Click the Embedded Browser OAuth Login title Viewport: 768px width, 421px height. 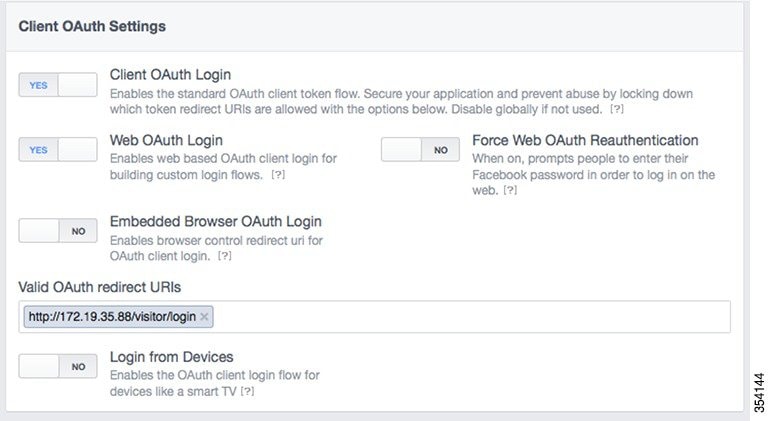tap(215, 221)
